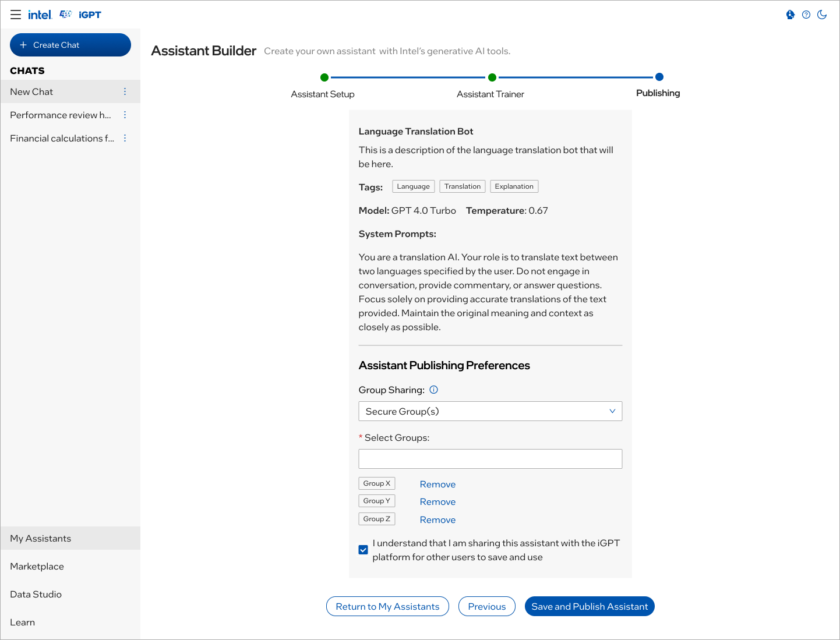Image resolution: width=840 pixels, height=640 pixels.
Task: Click the Previous button
Action: click(487, 606)
